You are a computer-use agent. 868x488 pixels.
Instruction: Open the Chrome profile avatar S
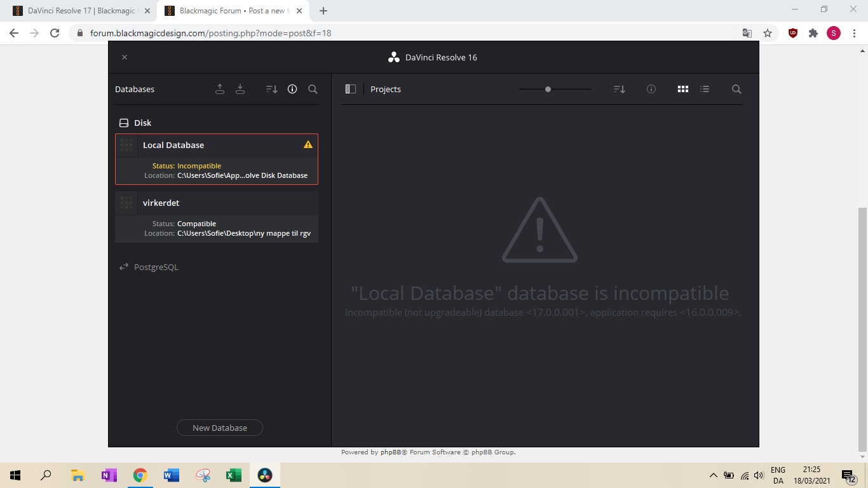point(834,33)
